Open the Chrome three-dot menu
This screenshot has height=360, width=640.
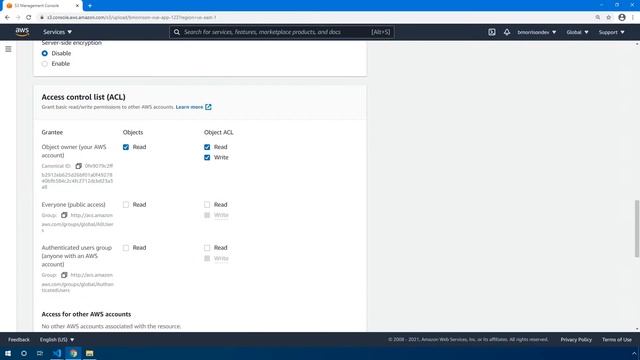[x=633, y=18]
